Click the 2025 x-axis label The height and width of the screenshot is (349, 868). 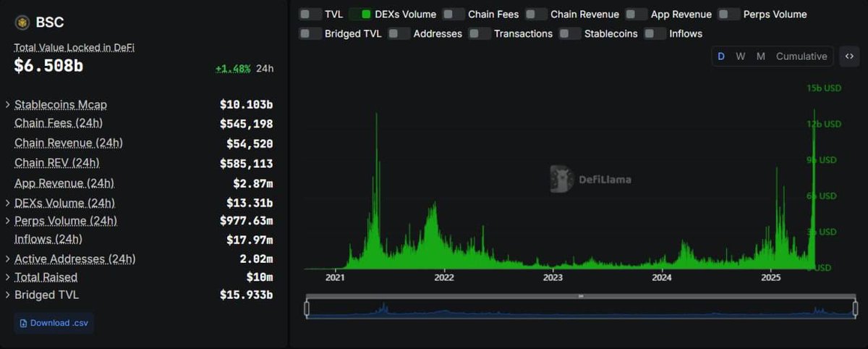(x=771, y=277)
